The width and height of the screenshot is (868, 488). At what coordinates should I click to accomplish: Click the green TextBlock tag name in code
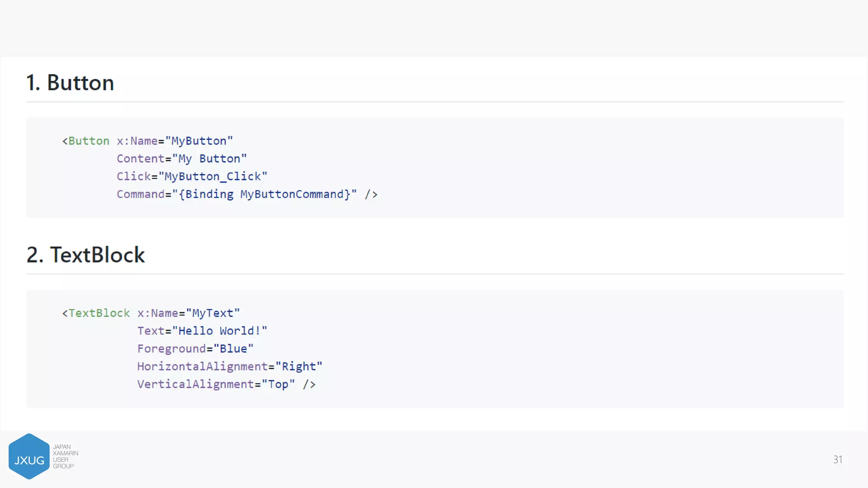(x=99, y=313)
